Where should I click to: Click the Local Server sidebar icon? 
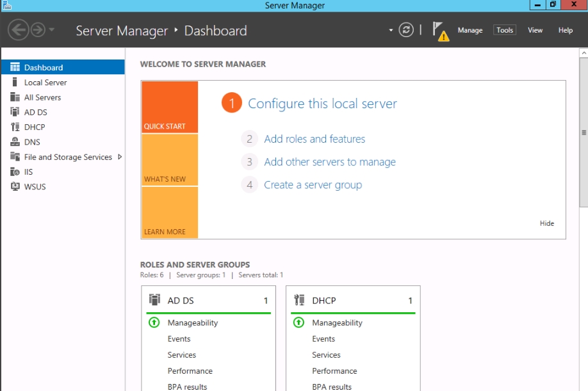click(15, 82)
